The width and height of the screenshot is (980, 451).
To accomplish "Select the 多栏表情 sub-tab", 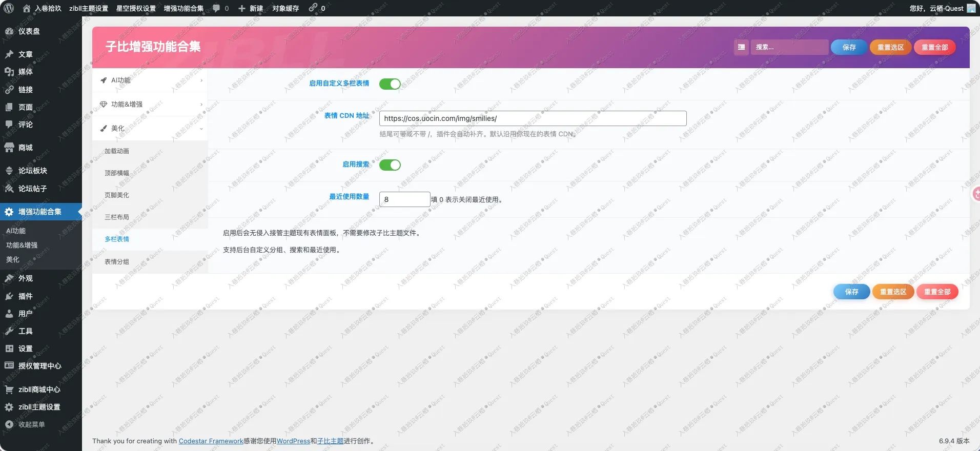I will [x=150, y=239].
